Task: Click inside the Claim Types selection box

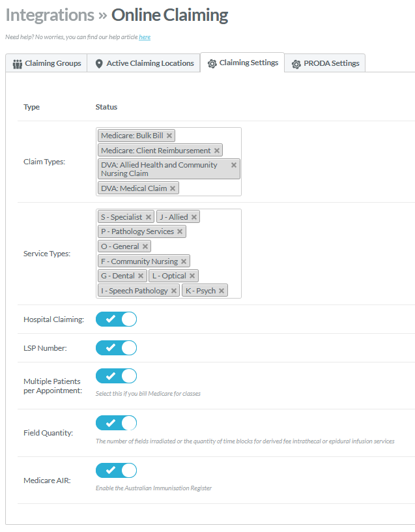Action: coord(208,188)
